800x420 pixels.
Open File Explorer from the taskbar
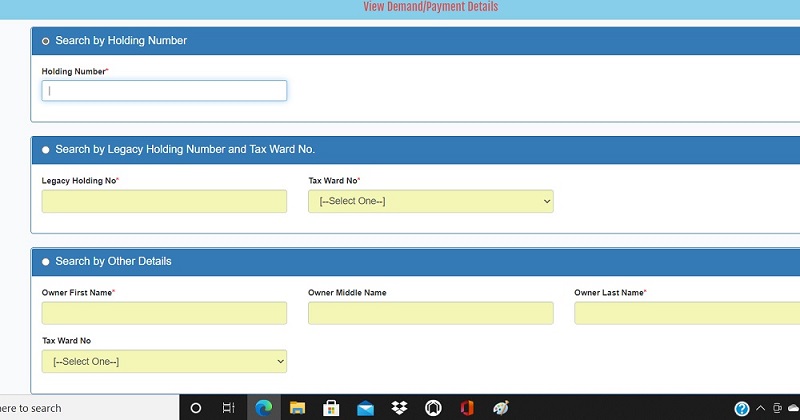click(297, 408)
